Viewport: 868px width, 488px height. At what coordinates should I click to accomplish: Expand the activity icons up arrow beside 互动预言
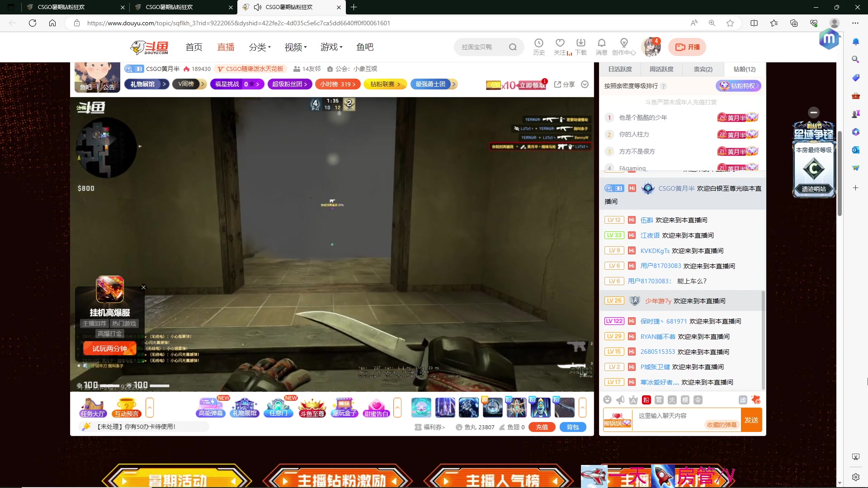(150, 408)
